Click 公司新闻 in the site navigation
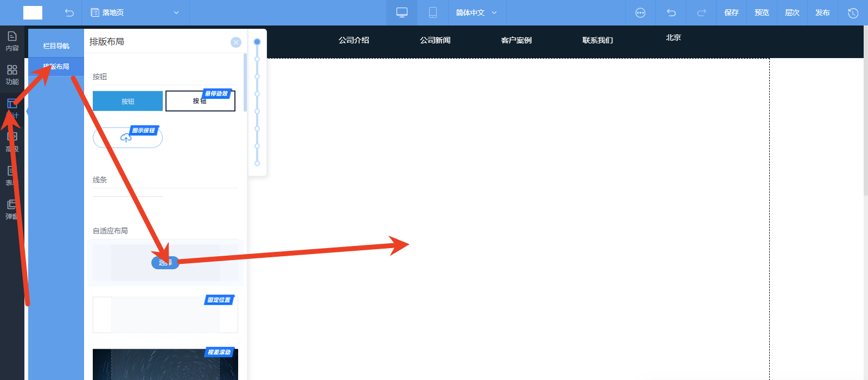Viewport: 868px width, 380px height. [x=435, y=40]
